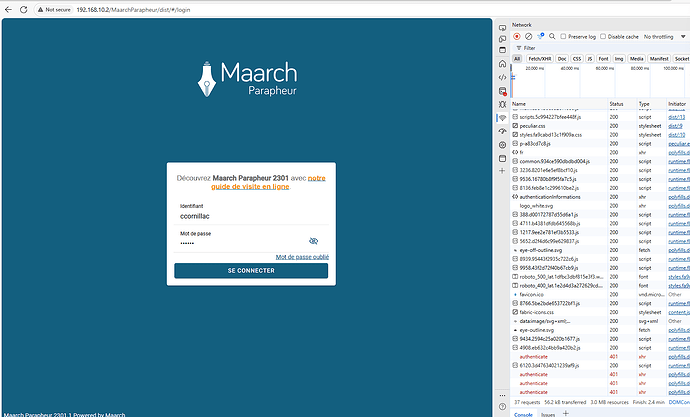
Task: Select the Network wifi icon tool
Action: [502, 118]
